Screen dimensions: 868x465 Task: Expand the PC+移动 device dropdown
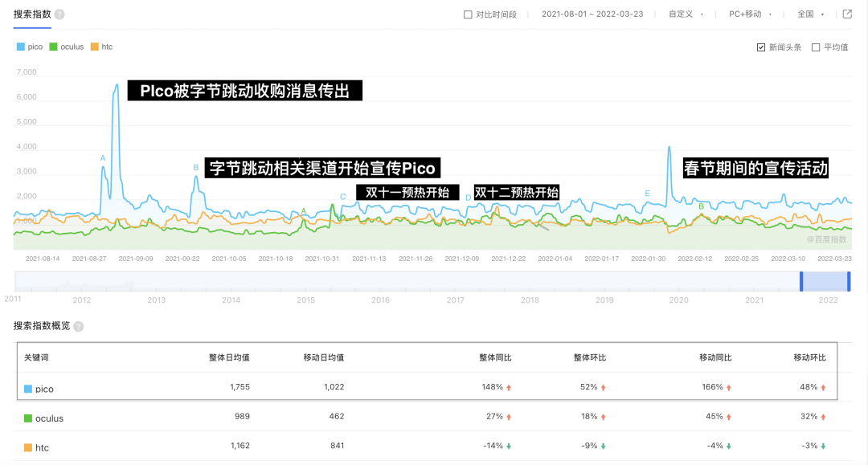tap(750, 14)
